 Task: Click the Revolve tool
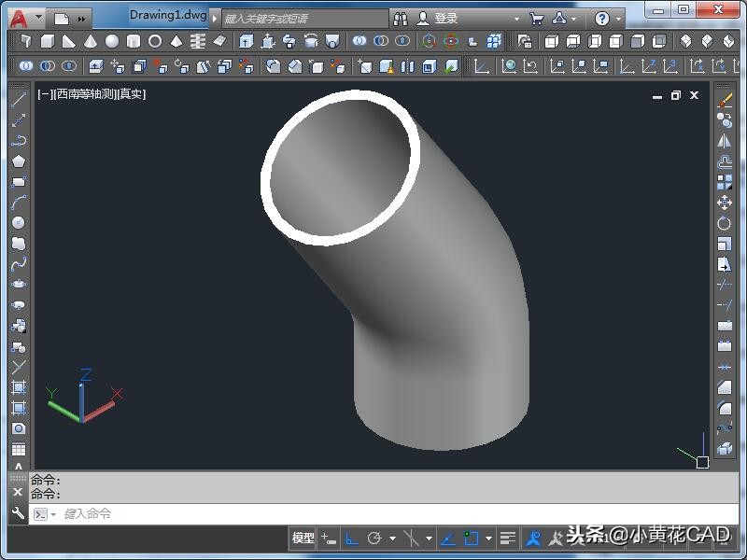311,42
